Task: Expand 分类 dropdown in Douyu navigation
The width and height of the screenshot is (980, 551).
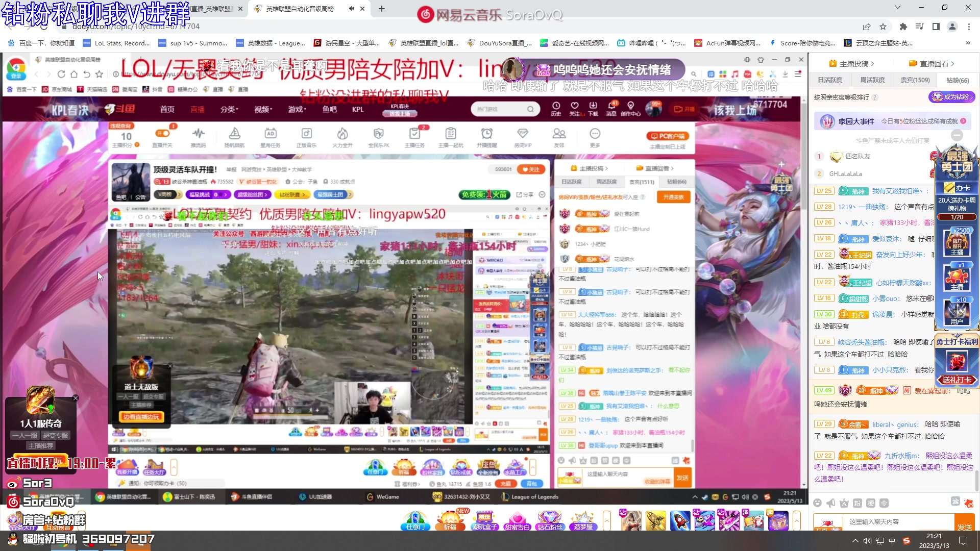Action: coord(229,109)
